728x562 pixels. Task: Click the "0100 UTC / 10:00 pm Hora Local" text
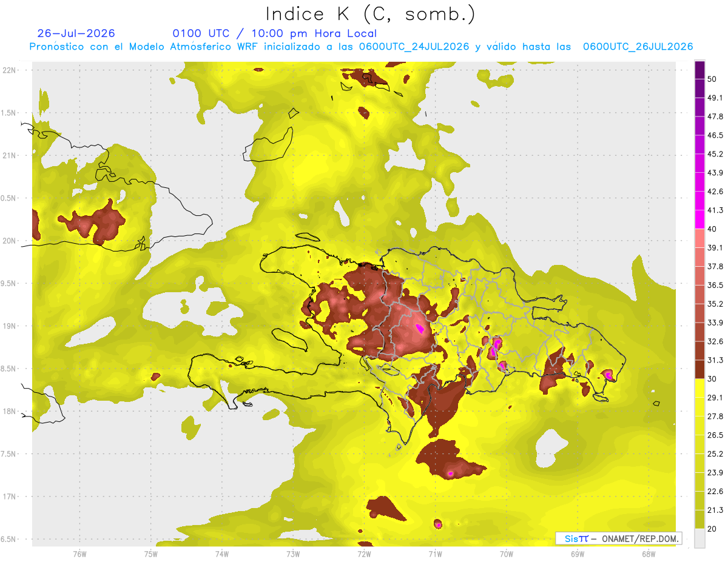click(274, 33)
